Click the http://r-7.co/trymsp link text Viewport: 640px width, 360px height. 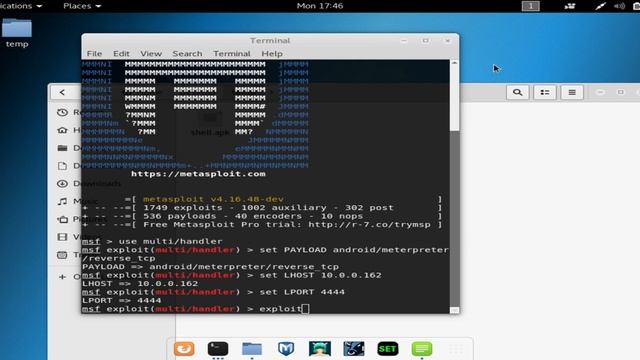[x=369, y=224]
